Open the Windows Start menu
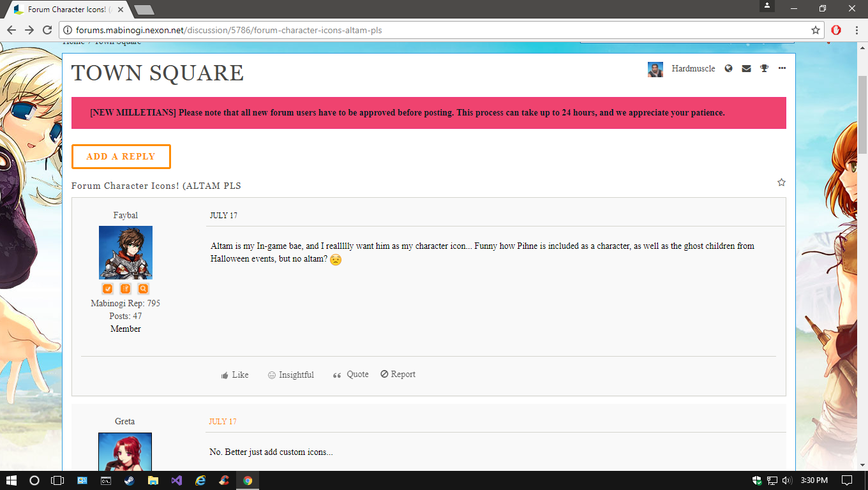Screen dimensions: 868x490 11,480
